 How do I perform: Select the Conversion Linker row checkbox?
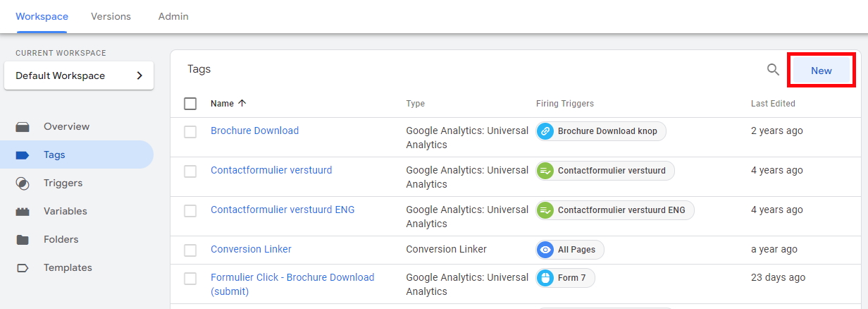(x=190, y=250)
